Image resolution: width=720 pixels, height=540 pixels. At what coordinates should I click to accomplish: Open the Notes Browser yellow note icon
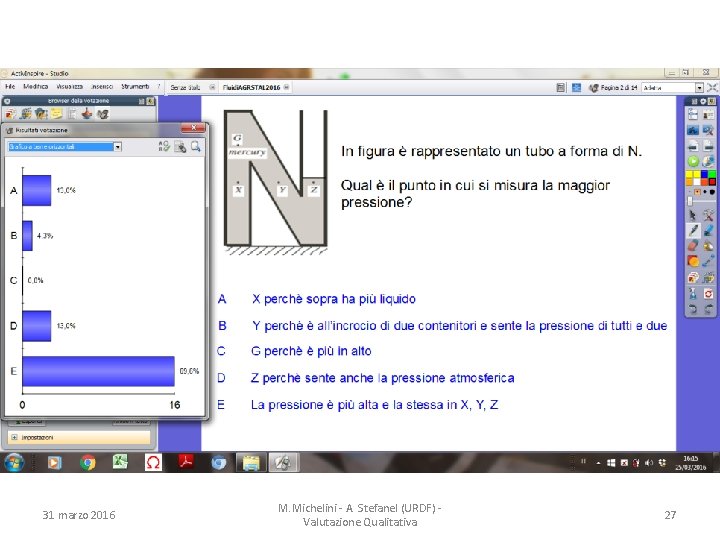coord(56,113)
